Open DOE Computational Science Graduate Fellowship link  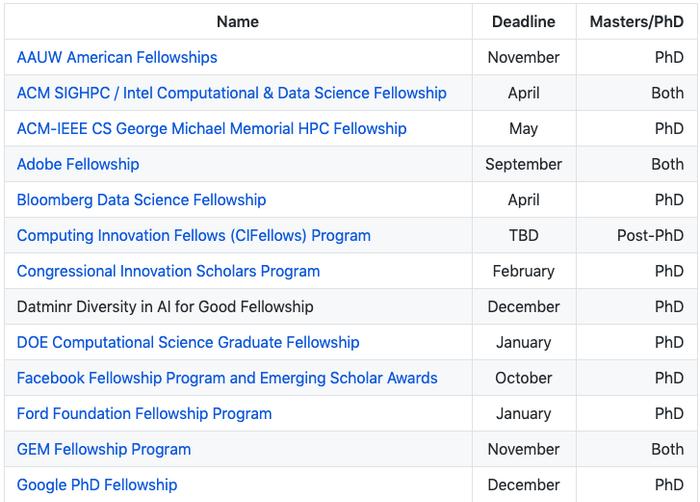tap(188, 343)
